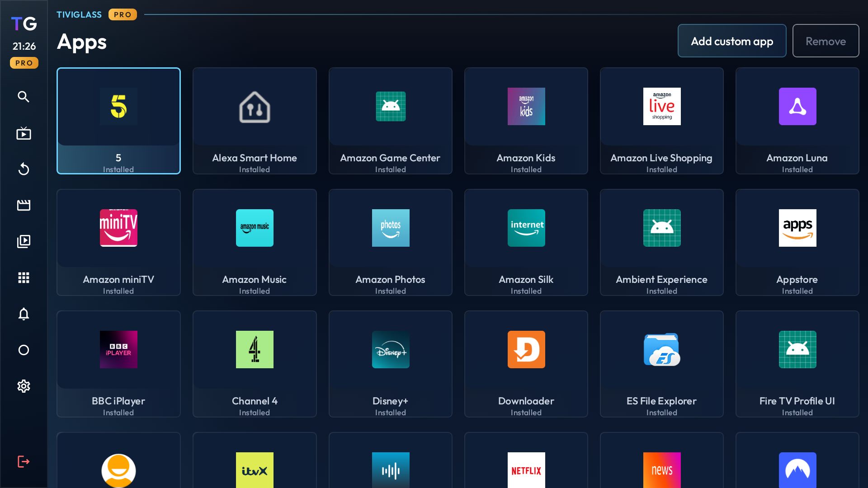This screenshot has width=868, height=488.
Task: Click the red logout icon
Action: [24, 461]
